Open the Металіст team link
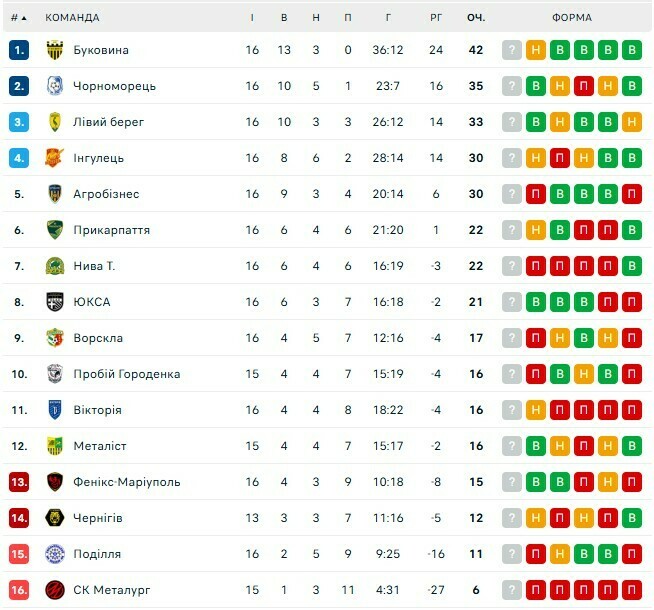 100,446
